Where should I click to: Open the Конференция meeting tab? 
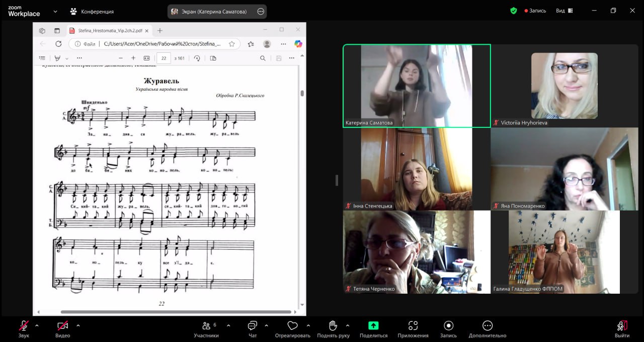pyautogui.click(x=92, y=11)
